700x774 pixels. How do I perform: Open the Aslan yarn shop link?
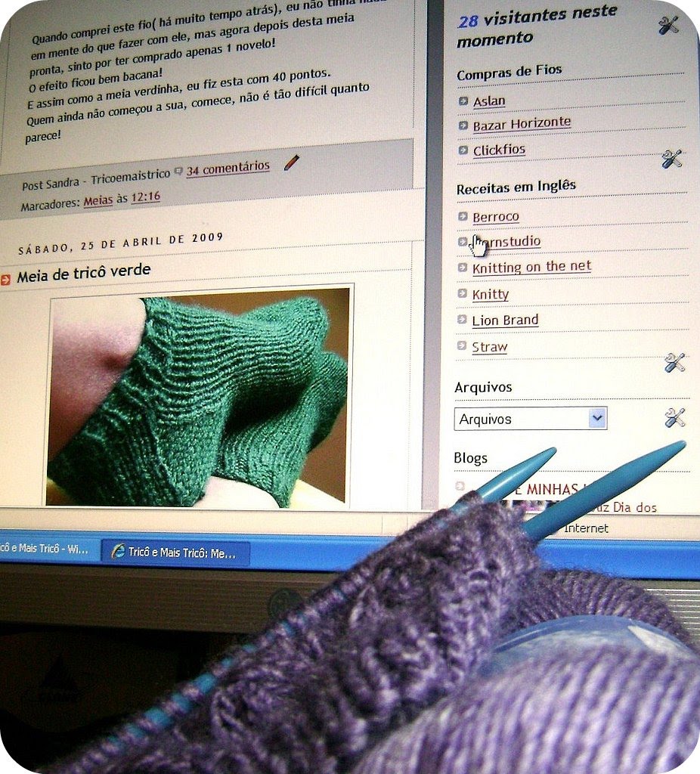click(x=489, y=101)
